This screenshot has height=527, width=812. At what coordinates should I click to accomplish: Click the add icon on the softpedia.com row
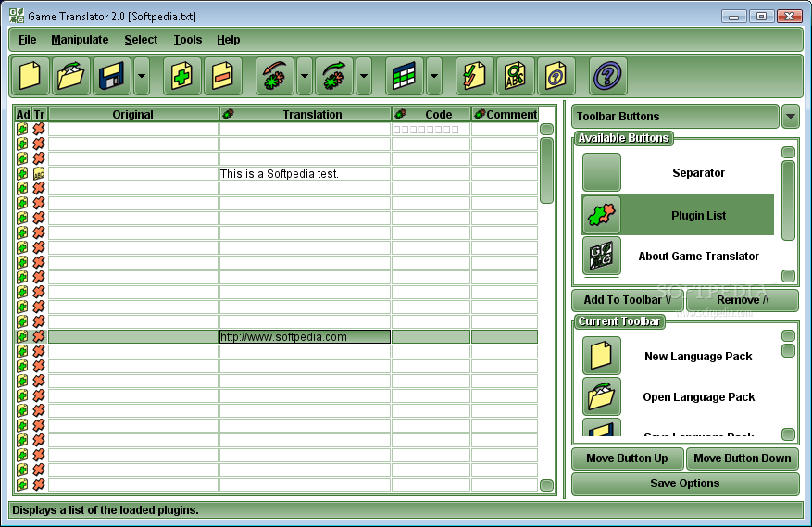pyautogui.click(x=22, y=336)
